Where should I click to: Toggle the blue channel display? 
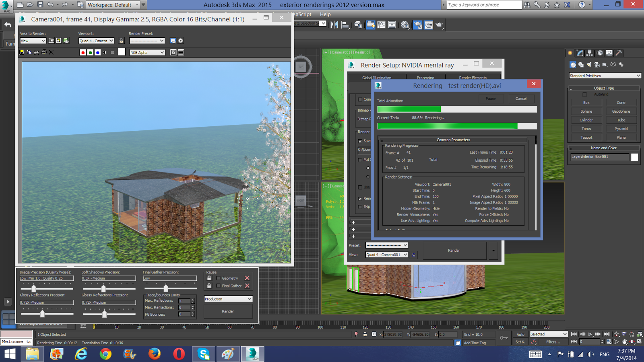[x=97, y=52]
